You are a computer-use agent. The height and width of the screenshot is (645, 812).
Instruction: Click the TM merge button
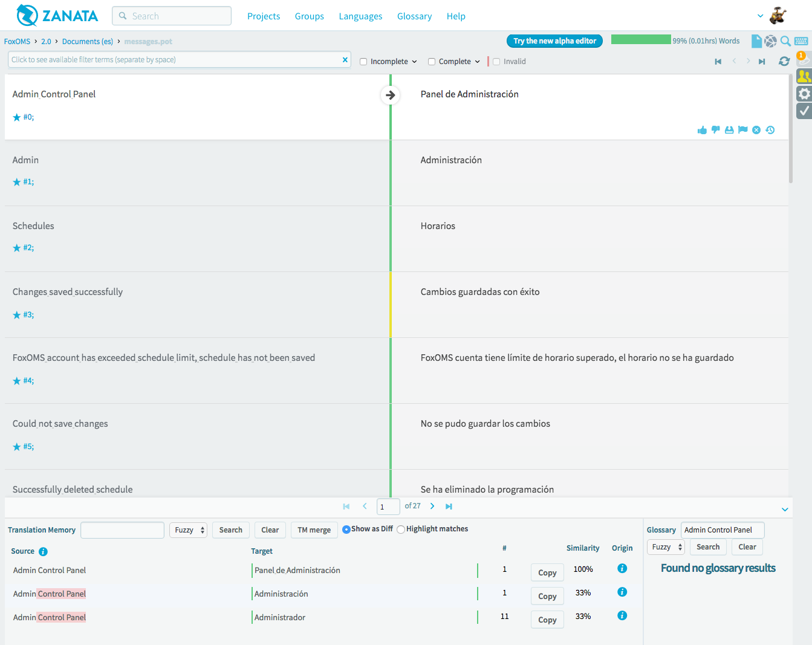click(x=314, y=530)
